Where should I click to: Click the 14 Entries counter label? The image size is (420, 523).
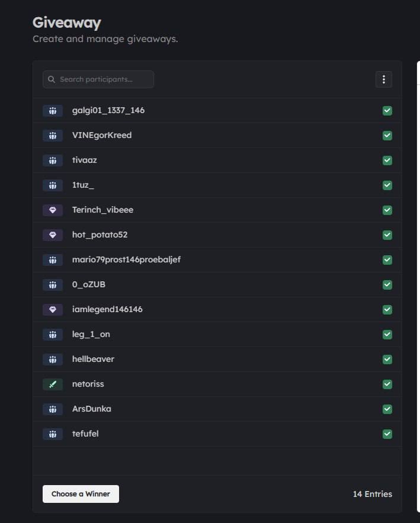click(372, 494)
